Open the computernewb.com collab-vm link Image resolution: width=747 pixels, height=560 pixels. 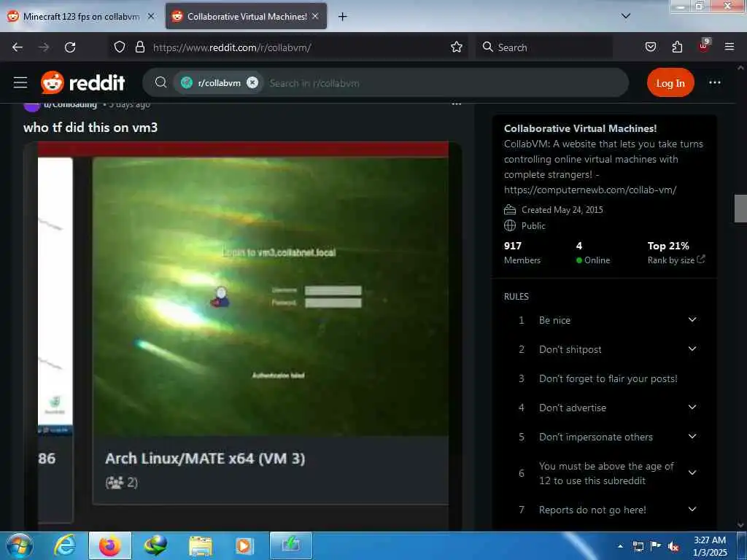pos(590,190)
